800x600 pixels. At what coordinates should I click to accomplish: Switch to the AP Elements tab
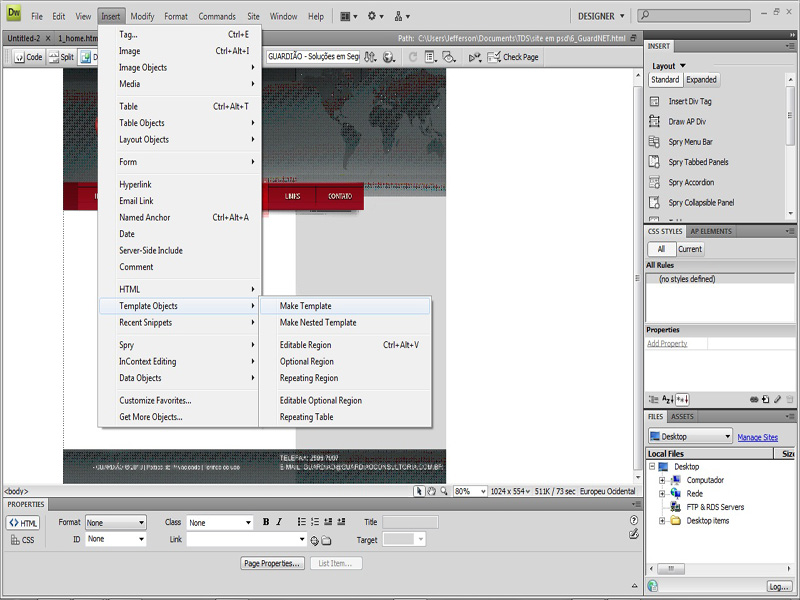click(711, 231)
